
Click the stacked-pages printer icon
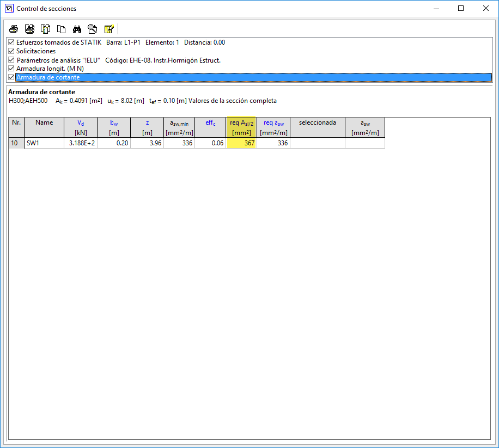tap(29, 29)
